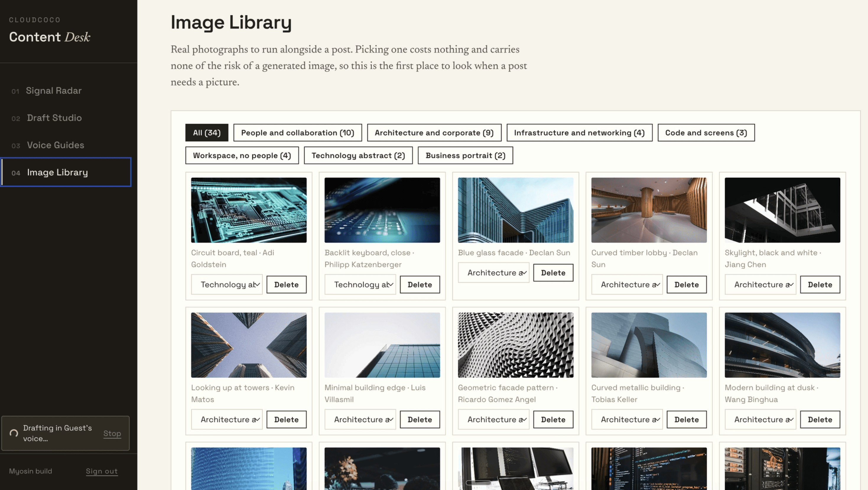This screenshot has width=868, height=490.
Task: Delete the Minimal building edge image
Action: pyautogui.click(x=420, y=420)
